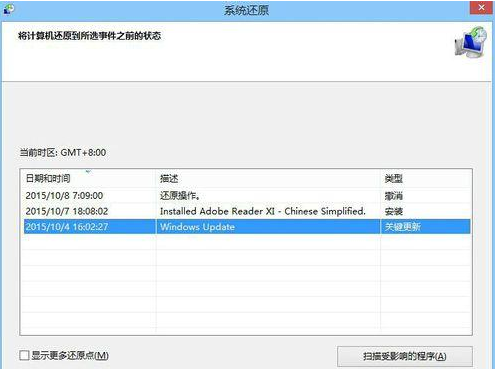Click Installed Adobe Reader XI description

(x=263, y=211)
